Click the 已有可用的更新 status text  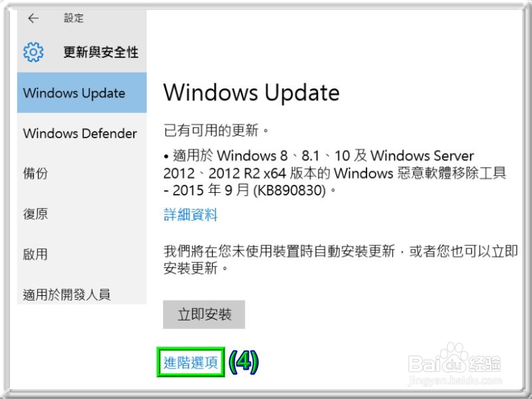216,130
